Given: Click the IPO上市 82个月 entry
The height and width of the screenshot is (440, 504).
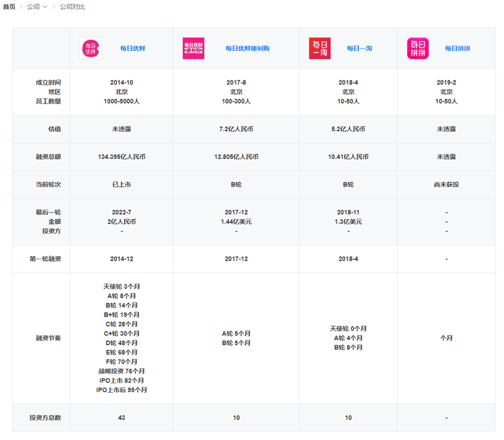Looking at the screenshot, I should tap(122, 381).
